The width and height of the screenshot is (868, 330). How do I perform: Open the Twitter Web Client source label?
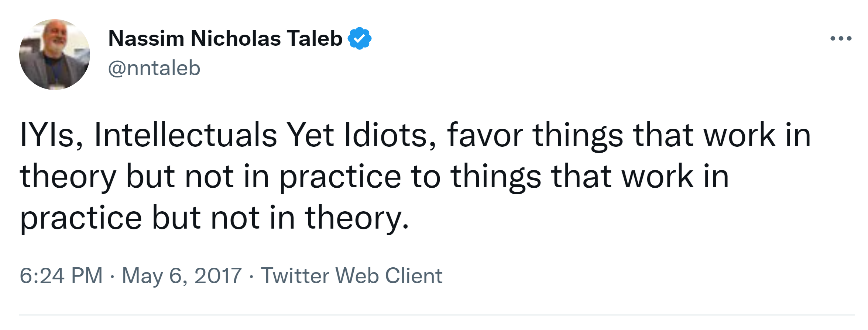pos(351,276)
